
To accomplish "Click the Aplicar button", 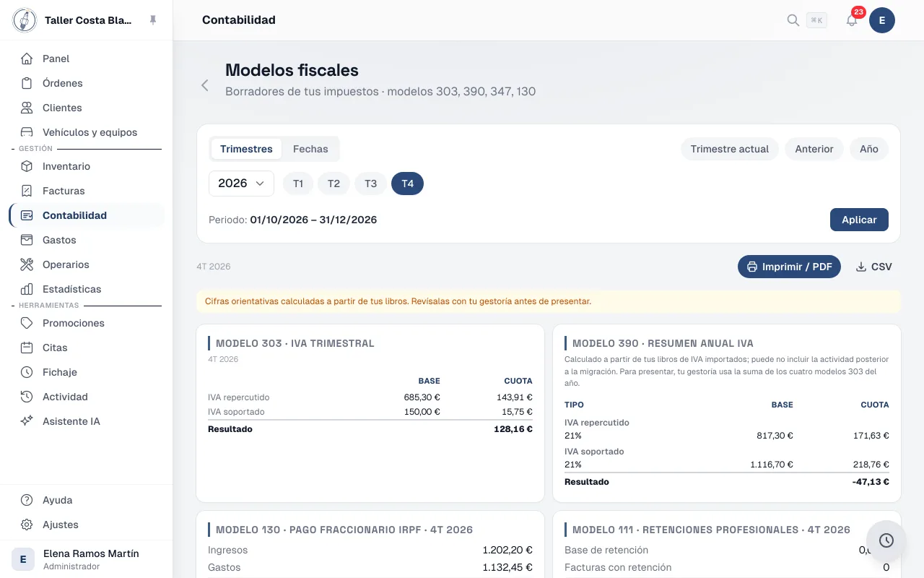I will pos(859,220).
